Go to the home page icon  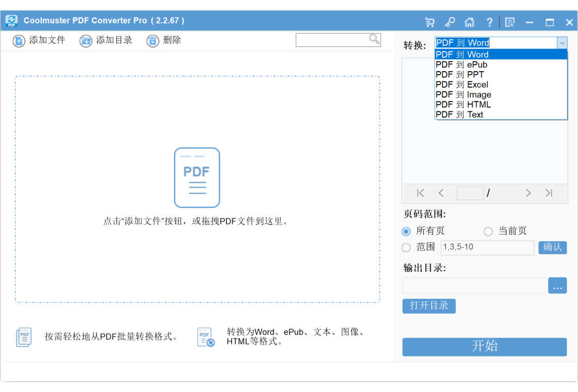[469, 23]
